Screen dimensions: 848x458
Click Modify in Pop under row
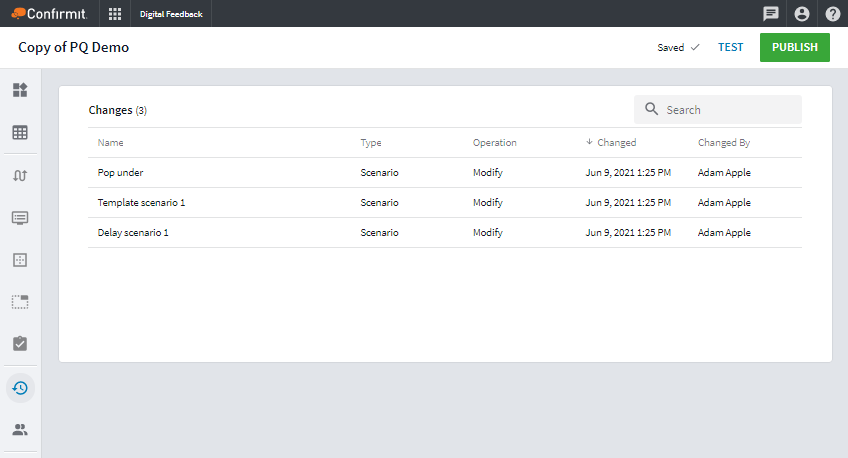pos(488,172)
